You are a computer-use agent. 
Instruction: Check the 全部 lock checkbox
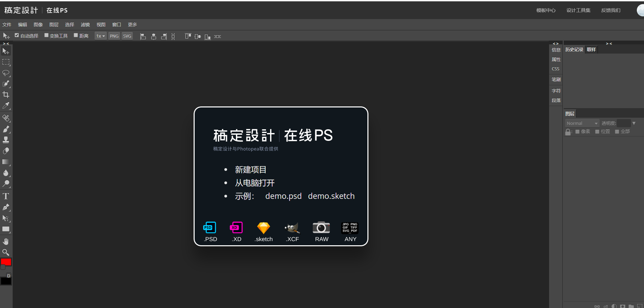coord(617,132)
